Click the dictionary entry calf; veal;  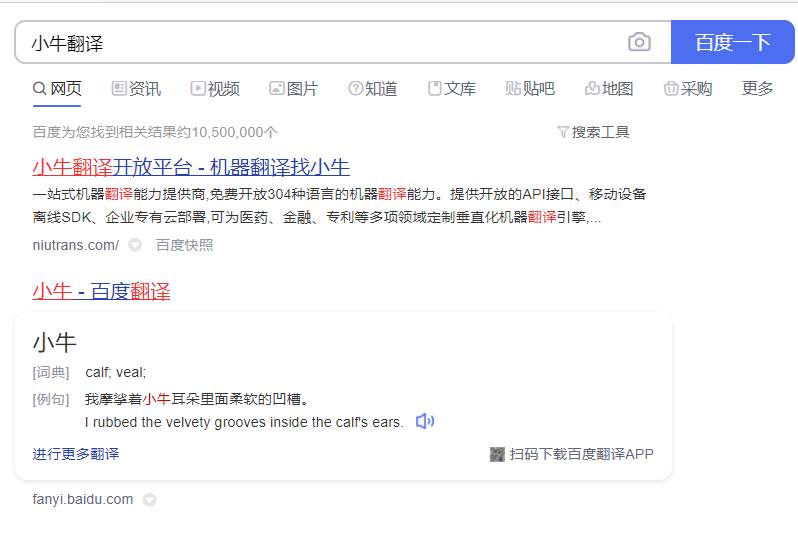[x=116, y=373]
